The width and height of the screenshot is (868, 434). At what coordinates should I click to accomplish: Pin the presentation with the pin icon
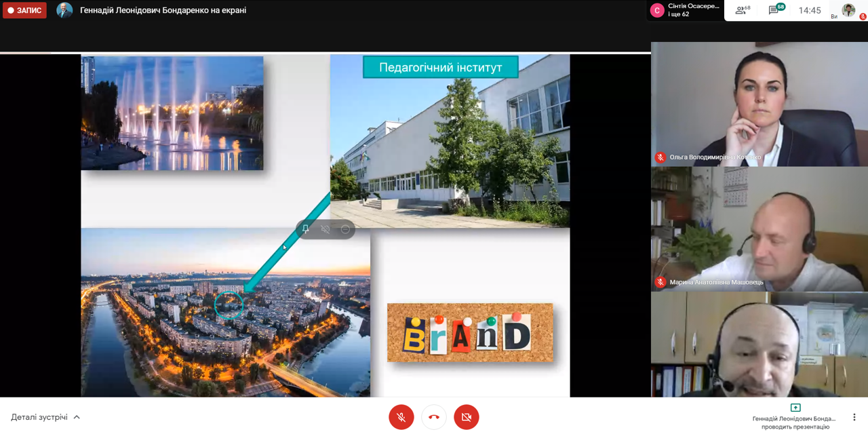306,229
